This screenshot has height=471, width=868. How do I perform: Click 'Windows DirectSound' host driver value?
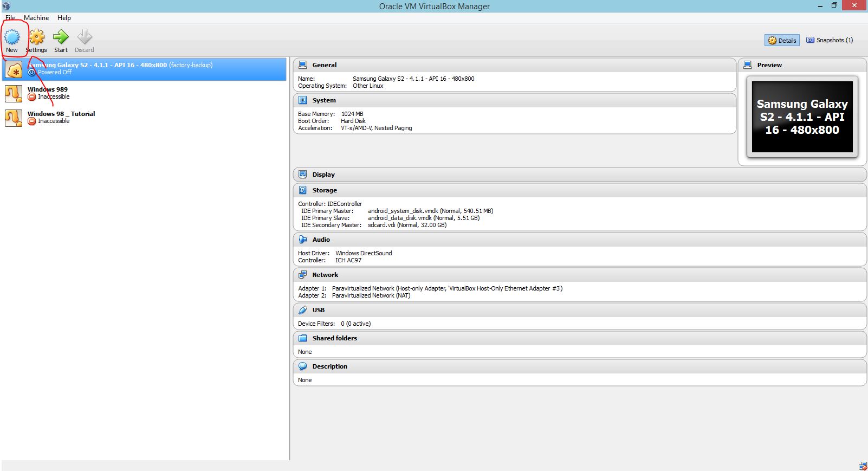(x=364, y=253)
